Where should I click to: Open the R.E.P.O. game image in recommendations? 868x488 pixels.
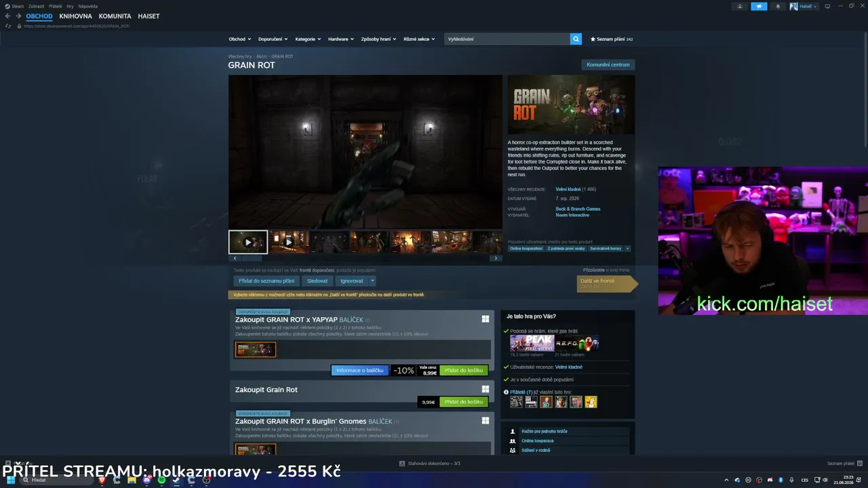coord(577,343)
